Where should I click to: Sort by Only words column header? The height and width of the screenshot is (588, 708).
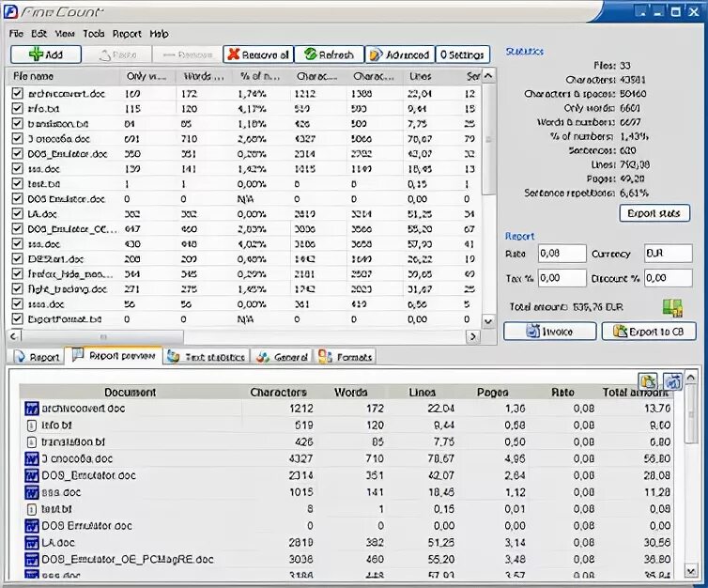point(148,76)
